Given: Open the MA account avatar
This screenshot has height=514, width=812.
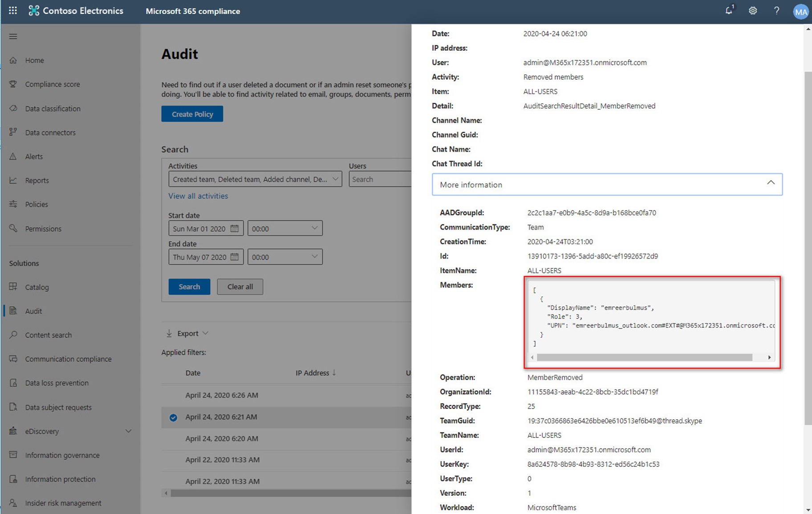Looking at the screenshot, I should pos(800,12).
